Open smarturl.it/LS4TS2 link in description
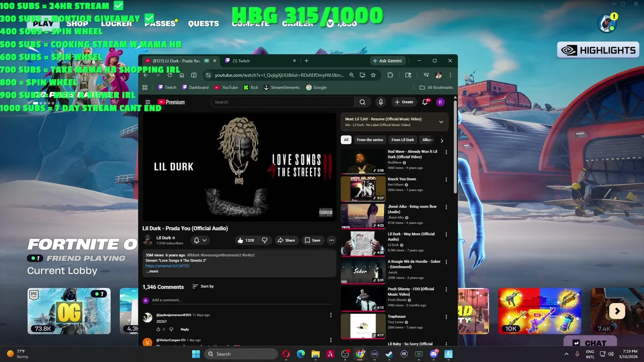Viewport: 644px width, 362px height. point(167,266)
